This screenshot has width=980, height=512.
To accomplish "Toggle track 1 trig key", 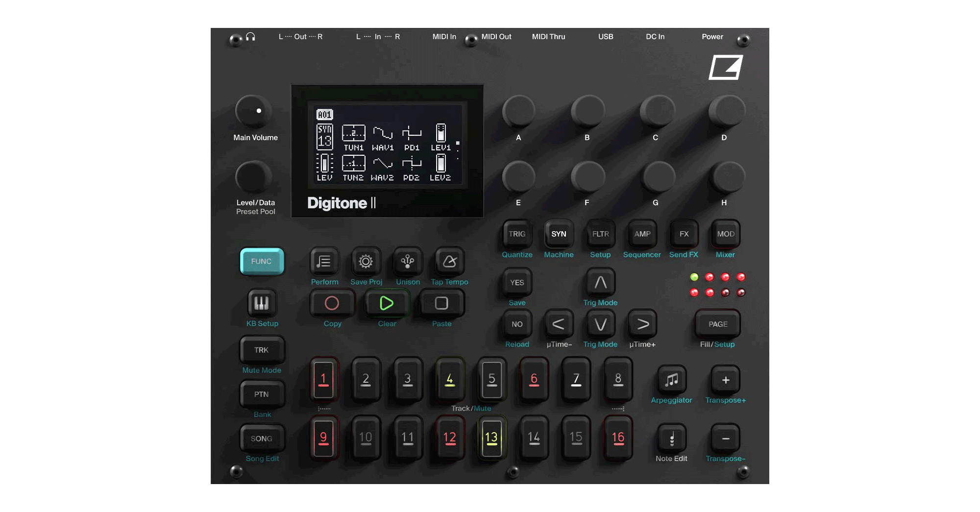I will (323, 380).
